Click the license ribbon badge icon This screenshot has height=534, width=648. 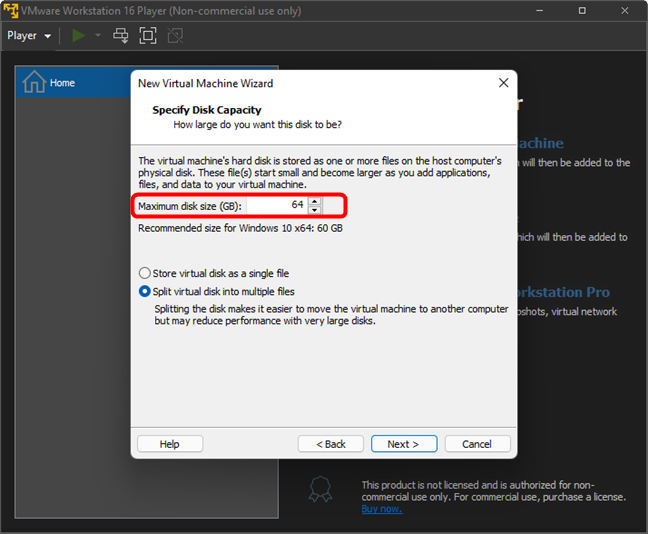pos(320,489)
